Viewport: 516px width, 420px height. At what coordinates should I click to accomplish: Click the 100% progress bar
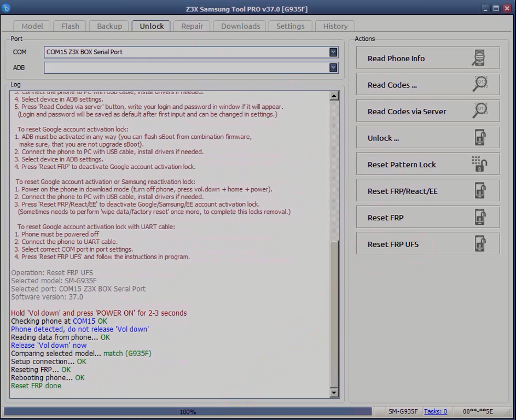188,411
